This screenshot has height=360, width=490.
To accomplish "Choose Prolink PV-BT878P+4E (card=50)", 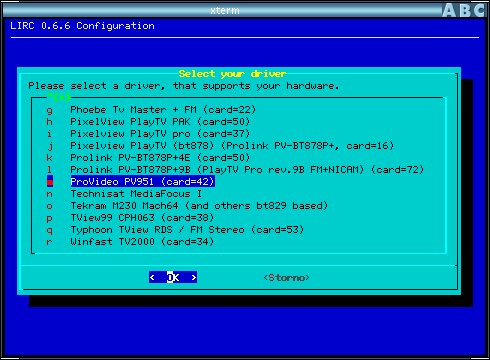I will click(160, 158).
